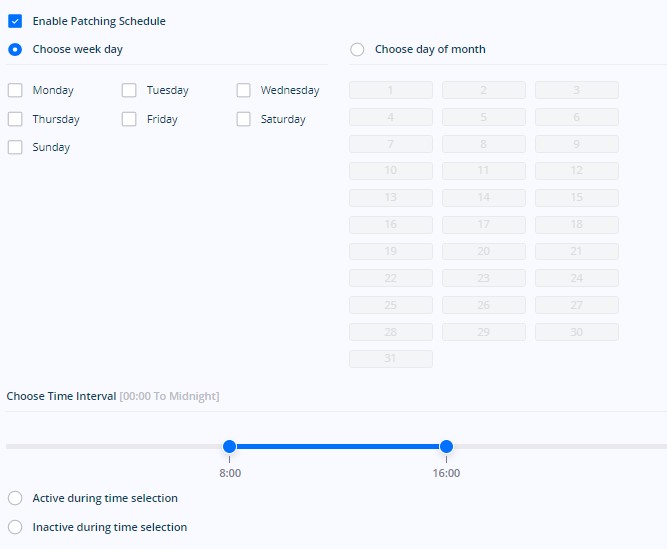Click day 1 of month button
The width and height of the screenshot is (667, 549).
(x=391, y=90)
